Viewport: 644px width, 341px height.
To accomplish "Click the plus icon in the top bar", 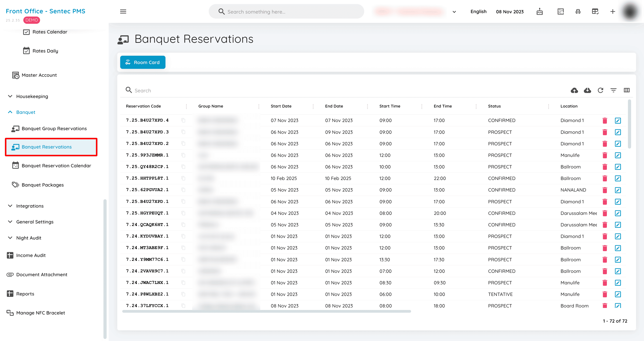I will pyautogui.click(x=613, y=12).
